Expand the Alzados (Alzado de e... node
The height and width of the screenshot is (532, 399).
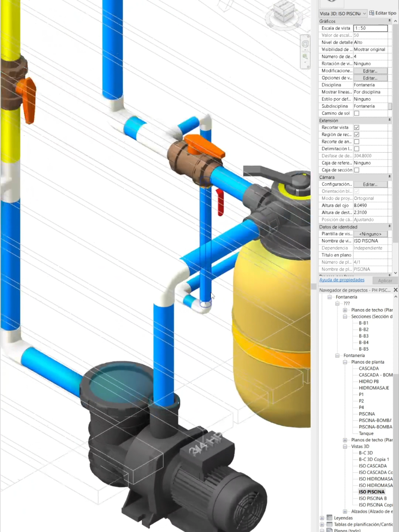click(345, 511)
